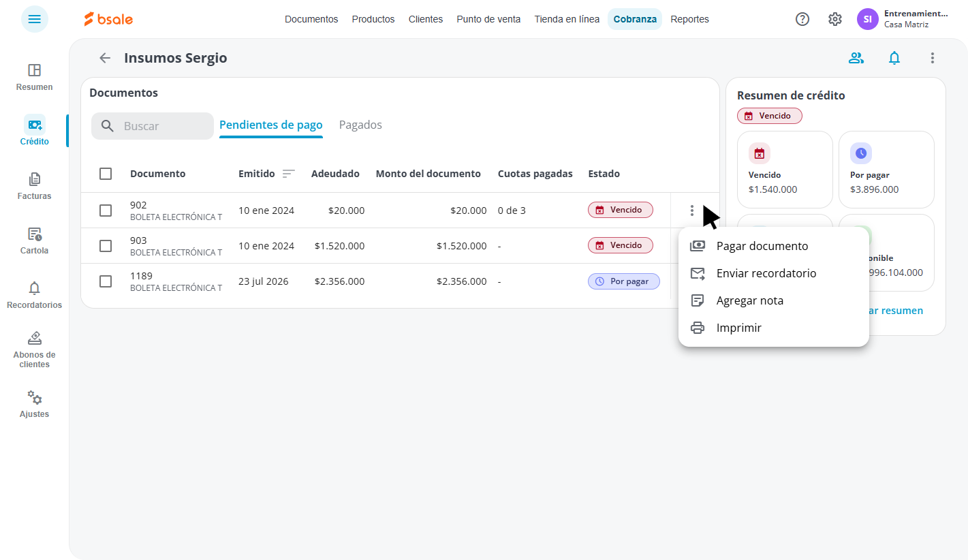Open the page-level three-dot options menu
The image size is (968, 560).
click(933, 58)
